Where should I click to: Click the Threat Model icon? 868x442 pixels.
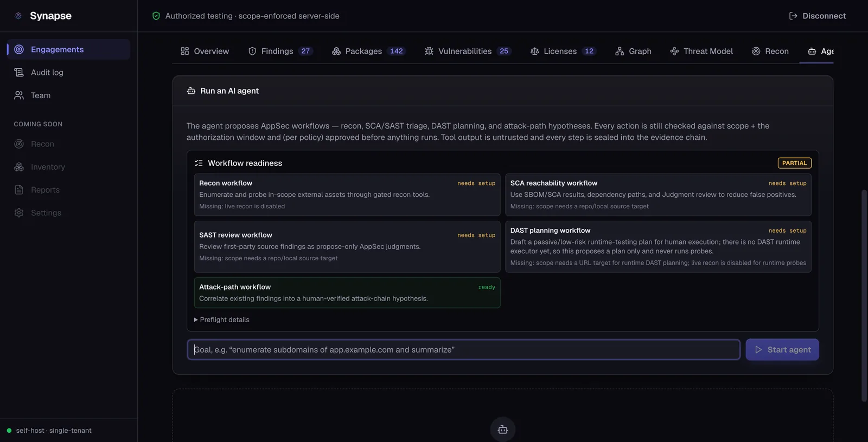(x=674, y=51)
